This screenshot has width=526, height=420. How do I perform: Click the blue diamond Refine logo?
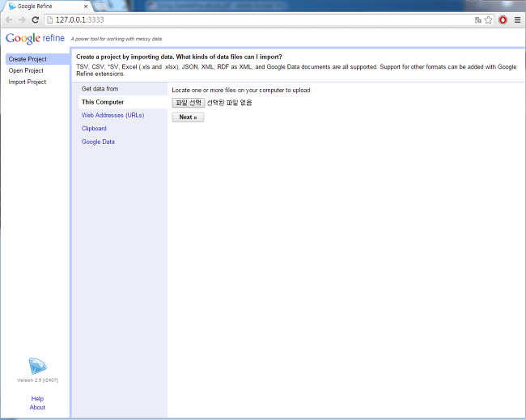(x=37, y=366)
